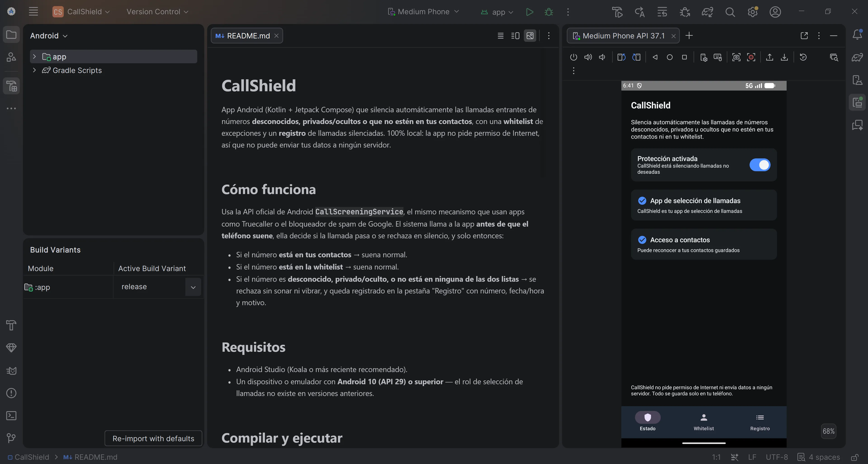The height and width of the screenshot is (464, 868).
Task: Click Re-import with defaults button
Action: 153,438
